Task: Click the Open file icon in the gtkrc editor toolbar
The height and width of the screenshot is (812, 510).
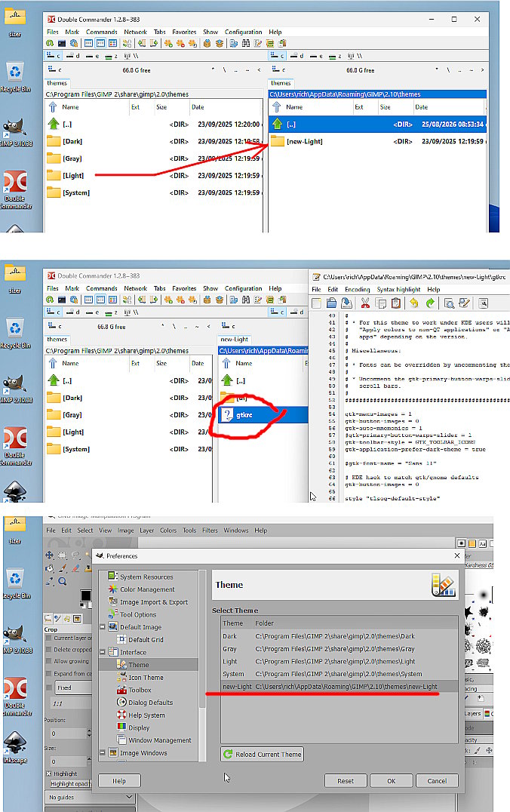Action: coord(332,303)
